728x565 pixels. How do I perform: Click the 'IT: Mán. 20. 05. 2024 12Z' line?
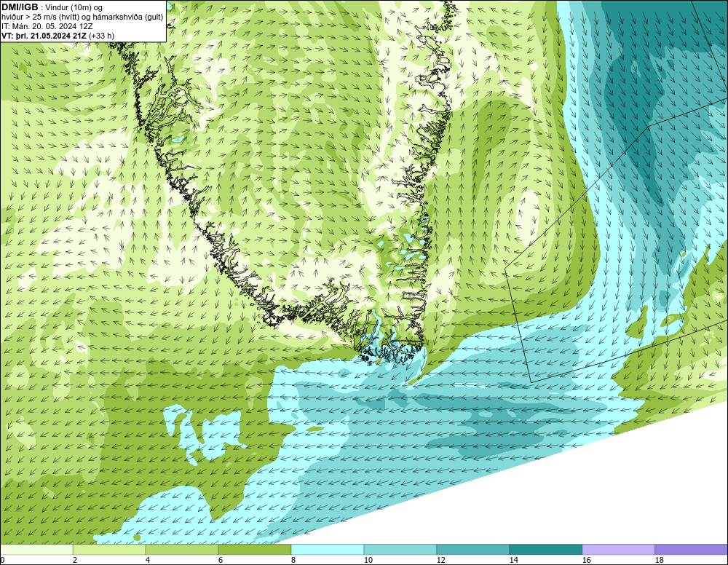click(47, 26)
